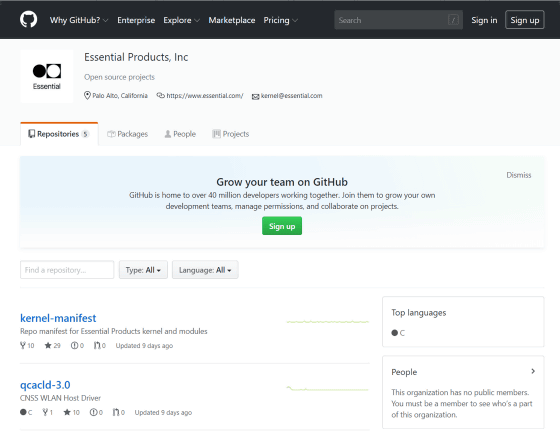Dismiss the Grow your team banner
This screenshot has height=434, width=560.
point(519,175)
